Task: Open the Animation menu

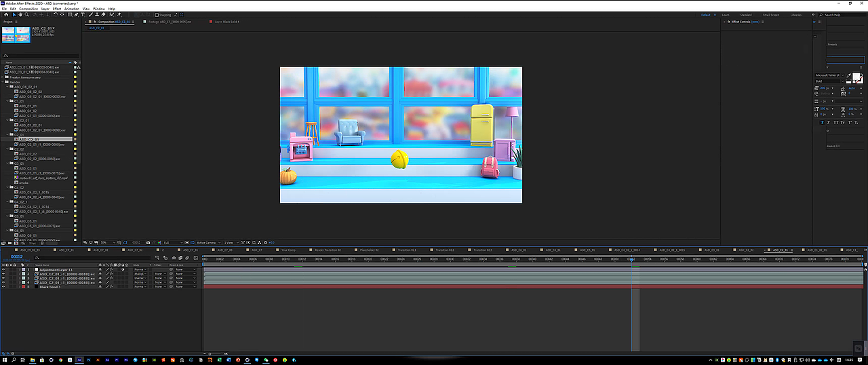Action: coord(72,9)
